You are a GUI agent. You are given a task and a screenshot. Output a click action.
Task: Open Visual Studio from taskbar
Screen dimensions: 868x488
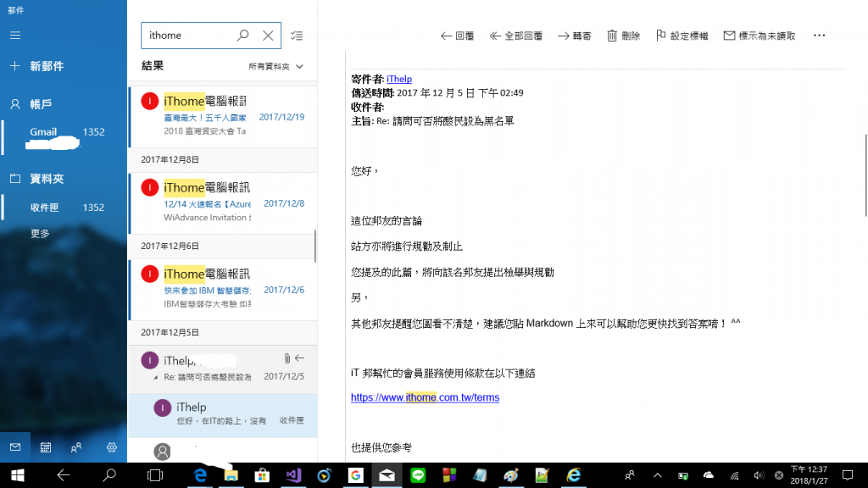click(x=293, y=475)
